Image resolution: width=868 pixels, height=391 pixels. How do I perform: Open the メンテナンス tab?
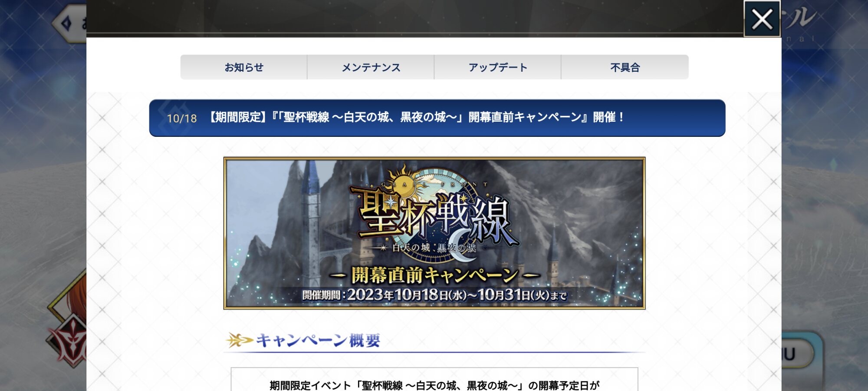point(371,67)
